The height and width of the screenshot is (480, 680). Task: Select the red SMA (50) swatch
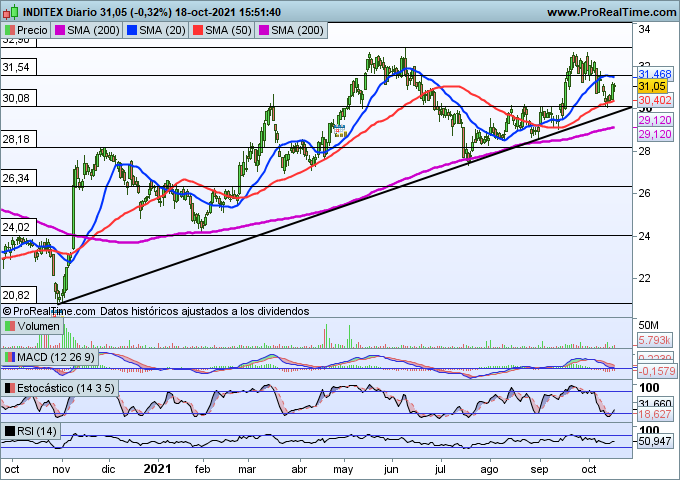[x=198, y=30]
